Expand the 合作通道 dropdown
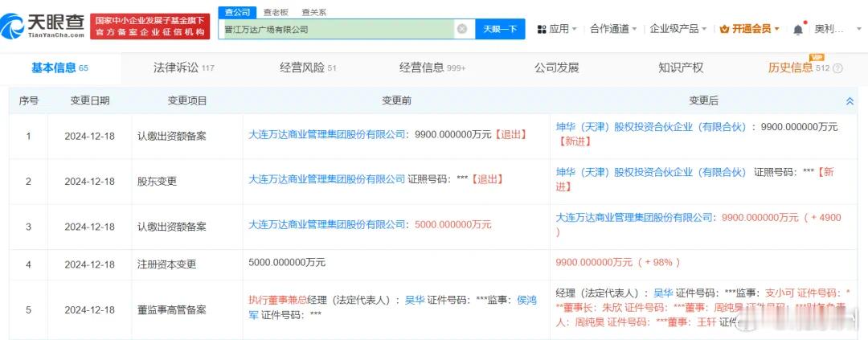The height and width of the screenshot is (340, 868). tap(613, 29)
